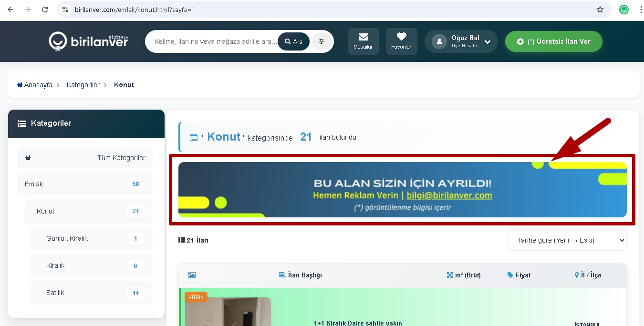Click the home icon in Tüm Kategoriler
Viewport: 644px width, 326px height.
(28, 158)
